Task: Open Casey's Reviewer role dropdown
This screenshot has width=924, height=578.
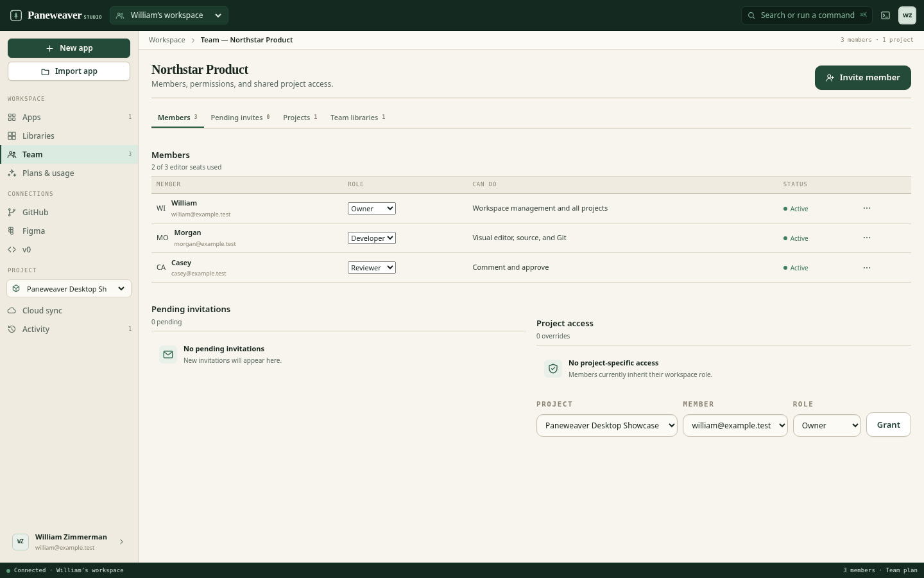Action: tap(372, 268)
